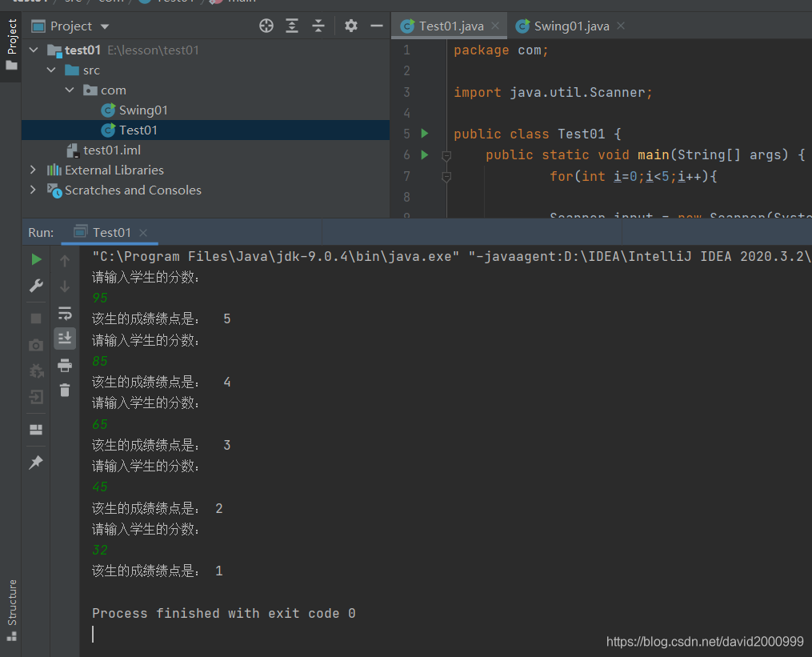Switch to Test01.java editor tab

point(450,26)
